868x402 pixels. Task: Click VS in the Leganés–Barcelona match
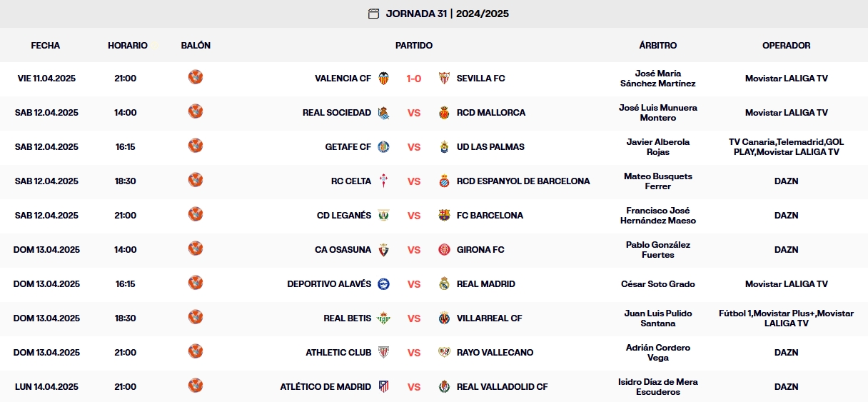414,215
